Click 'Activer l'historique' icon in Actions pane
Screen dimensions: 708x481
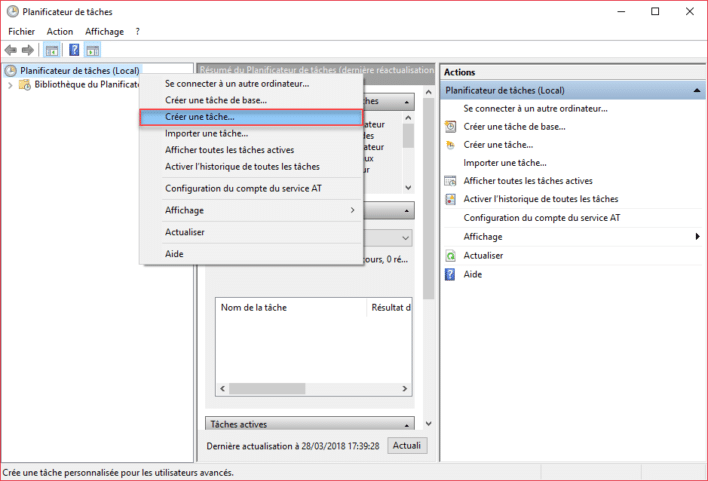pos(451,199)
